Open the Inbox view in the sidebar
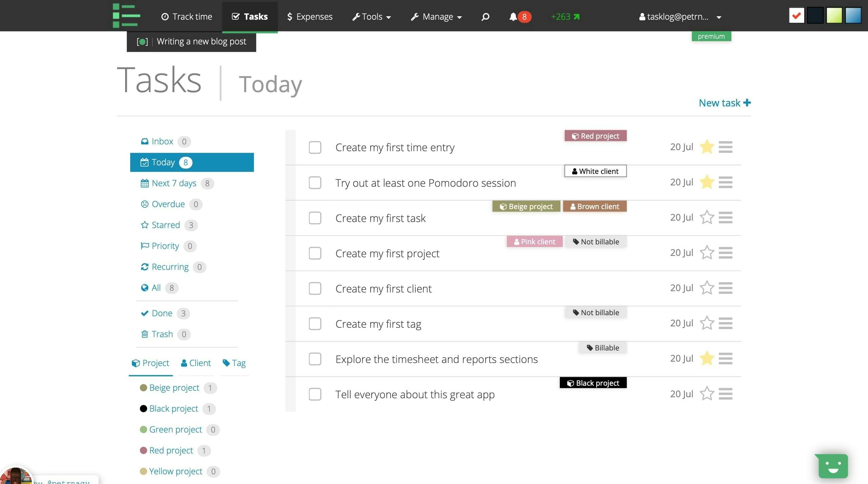This screenshot has width=868, height=484. [x=162, y=141]
